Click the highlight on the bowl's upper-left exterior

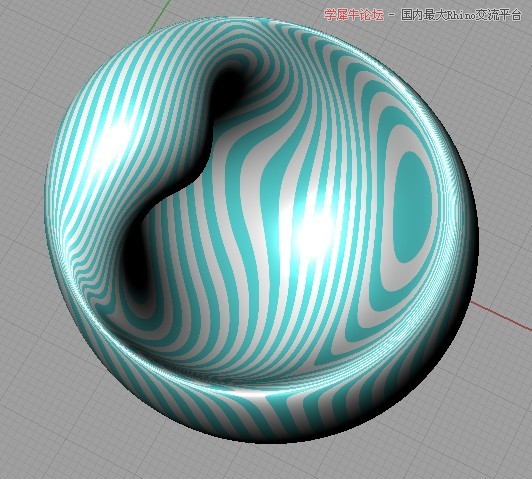(115, 139)
